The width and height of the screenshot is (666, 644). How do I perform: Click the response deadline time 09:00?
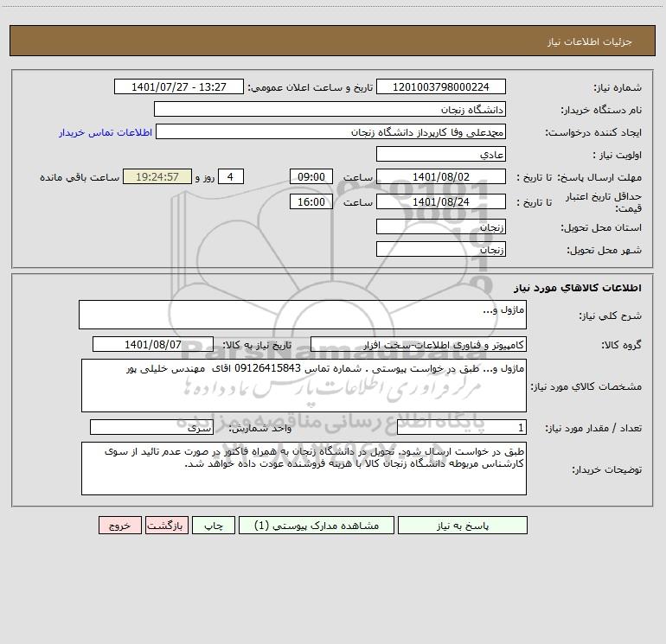click(x=311, y=176)
